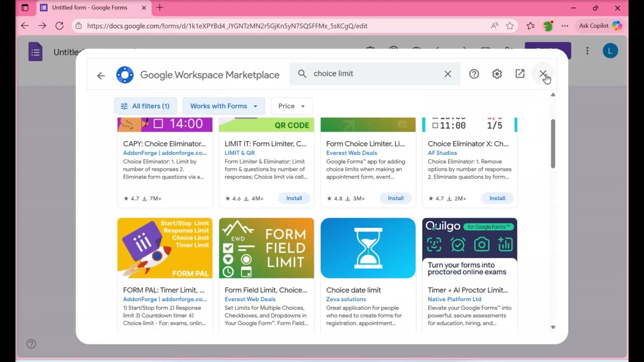Viewport: 644px width, 362px height.
Task: Click the LIMIT & QR developer link
Action: coord(239,153)
